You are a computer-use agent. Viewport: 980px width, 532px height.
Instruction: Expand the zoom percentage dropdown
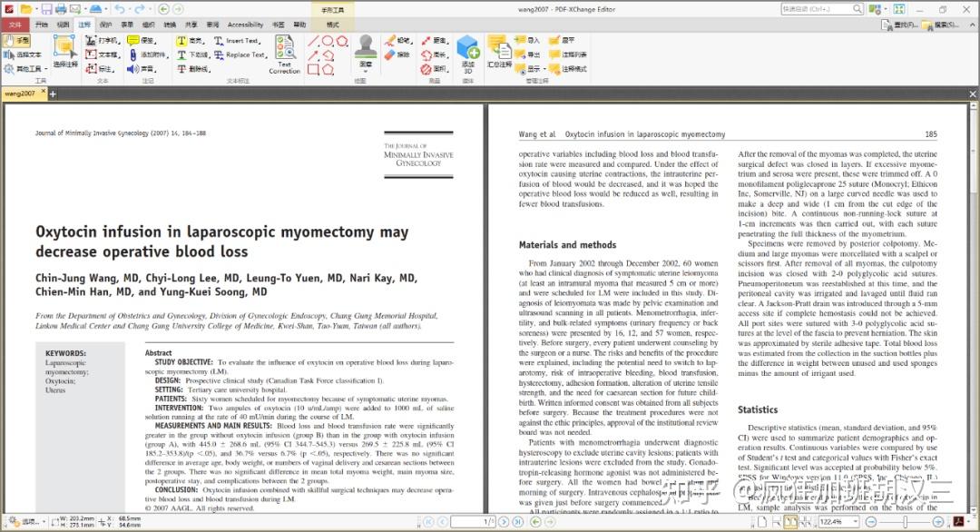854,522
